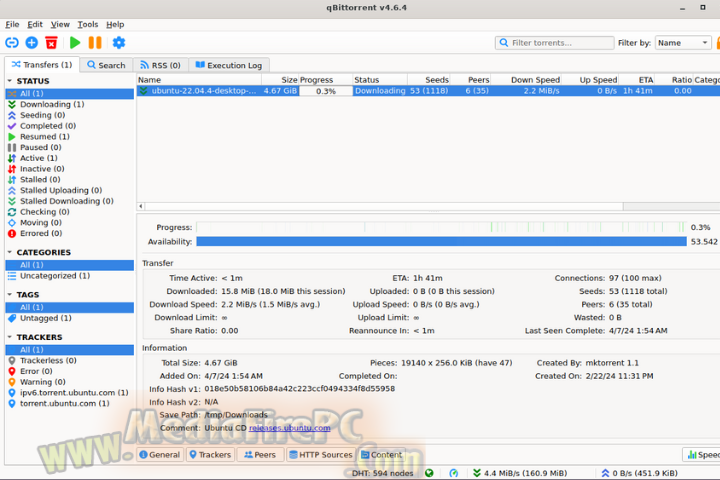Viewport: 720px width, 480px height.
Task: Select All (1) under STATUS
Action: pos(70,93)
